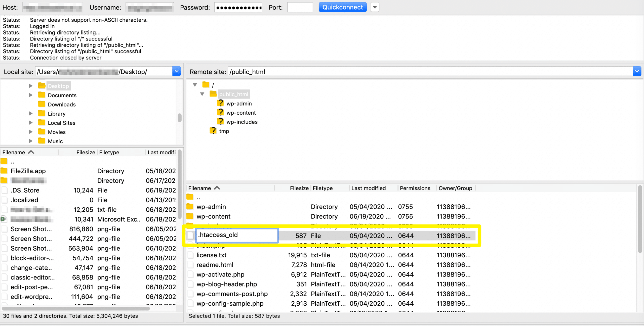Viewport: 644px width, 326px height.
Task: Sort local files by Filesize column
Action: 78,152
